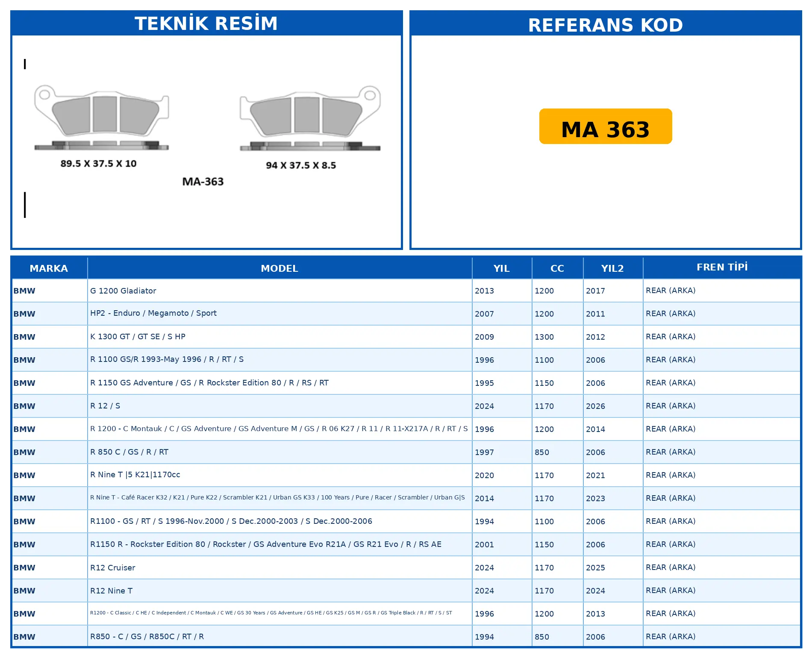Click year 2013 in the Gladiator row
Screen dimensions: 812x658
pyautogui.click(x=484, y=291)
